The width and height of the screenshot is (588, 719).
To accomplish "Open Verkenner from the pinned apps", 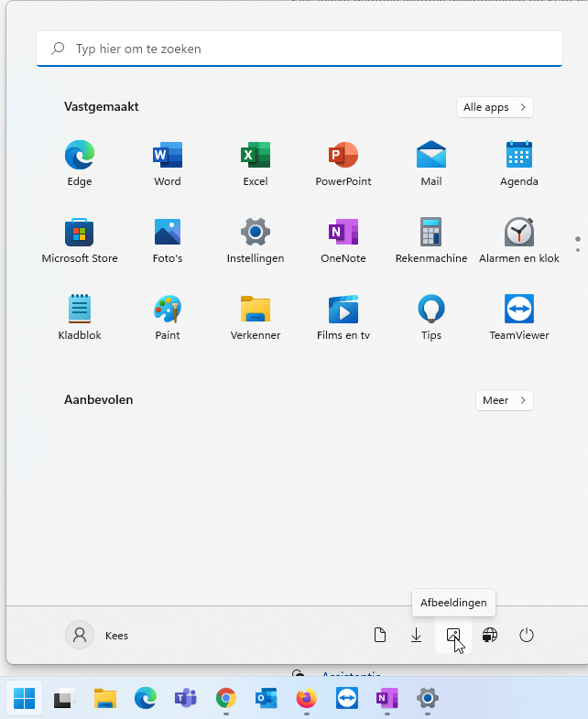I will 256,317.
